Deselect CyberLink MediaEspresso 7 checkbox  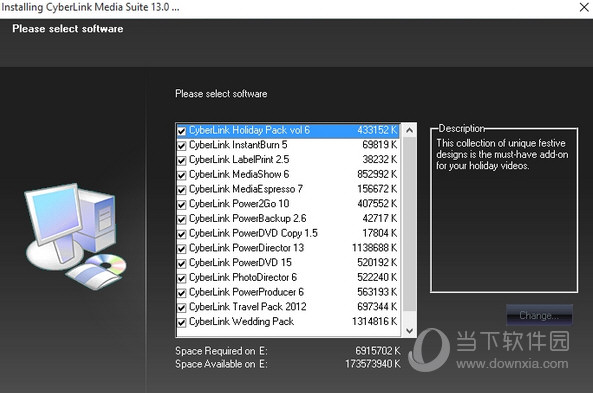[182, 190]
